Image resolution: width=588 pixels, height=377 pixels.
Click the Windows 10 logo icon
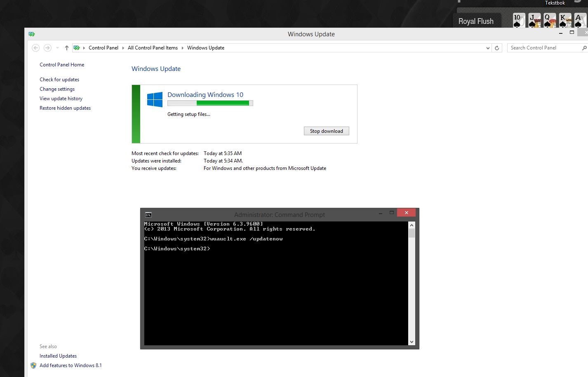point(155,100)
